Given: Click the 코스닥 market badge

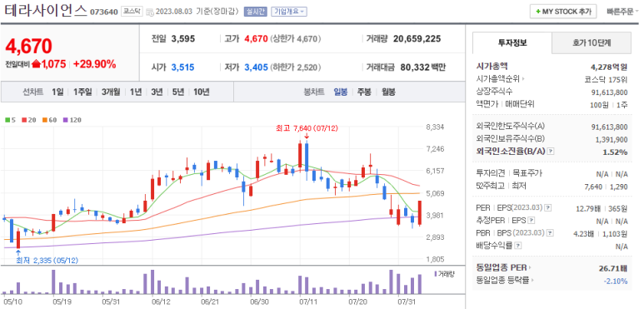Looking at the screenshot, I should [x=132, y=12].
